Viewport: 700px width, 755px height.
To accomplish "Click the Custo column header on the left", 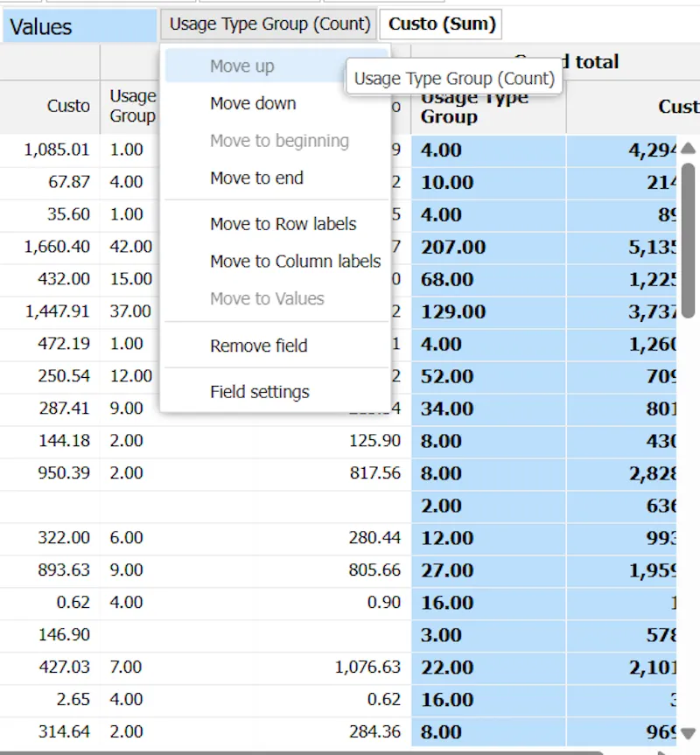I will pyautogui.click(x=50, y=106).
